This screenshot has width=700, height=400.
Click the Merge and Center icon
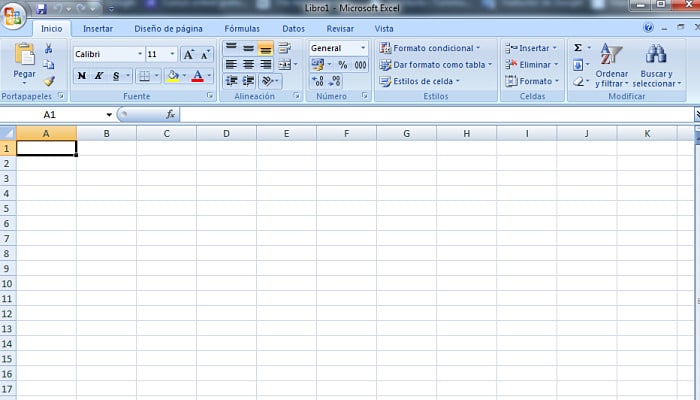284,65
